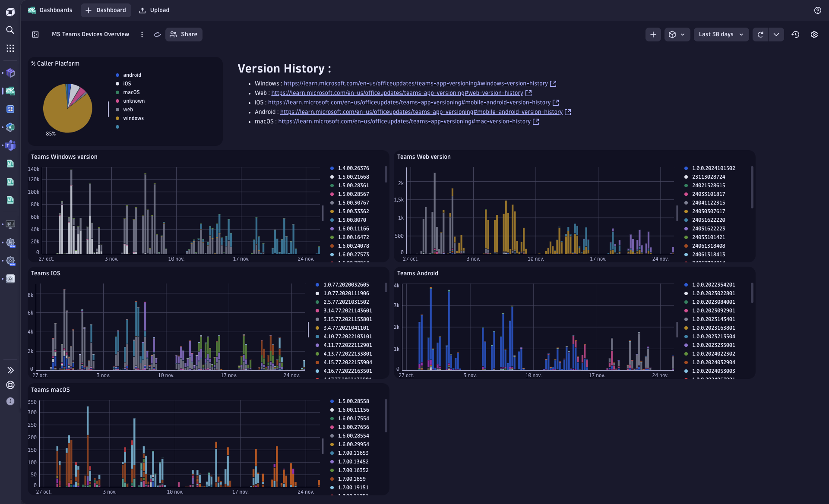Click the Teams Android legend scrollbar

point(752,293)
